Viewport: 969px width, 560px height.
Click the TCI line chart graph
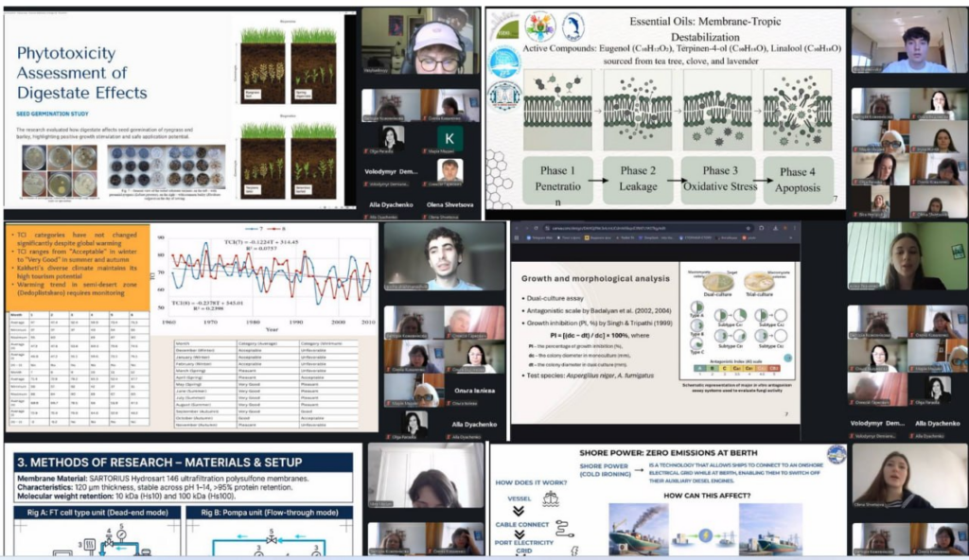click(x=267, y=281)
